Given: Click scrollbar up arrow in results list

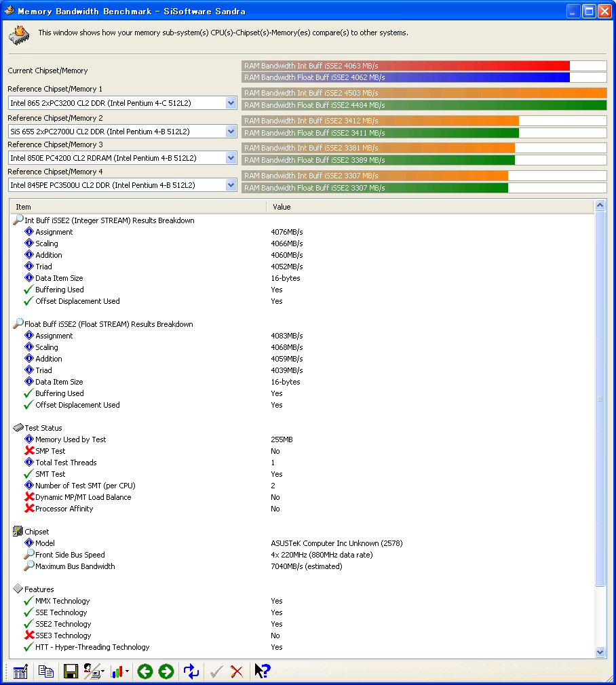Looking at the screenshot, I should 600,205.
